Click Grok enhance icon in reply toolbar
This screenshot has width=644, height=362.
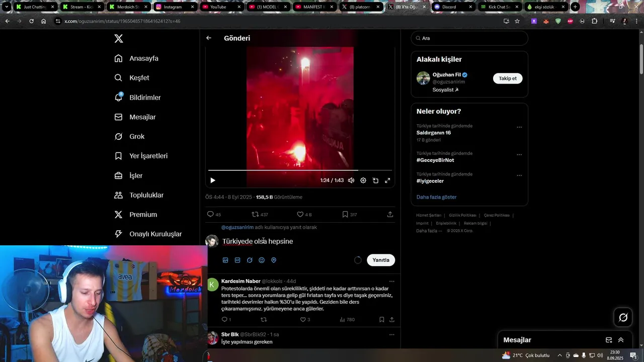(x=250, y=260)
